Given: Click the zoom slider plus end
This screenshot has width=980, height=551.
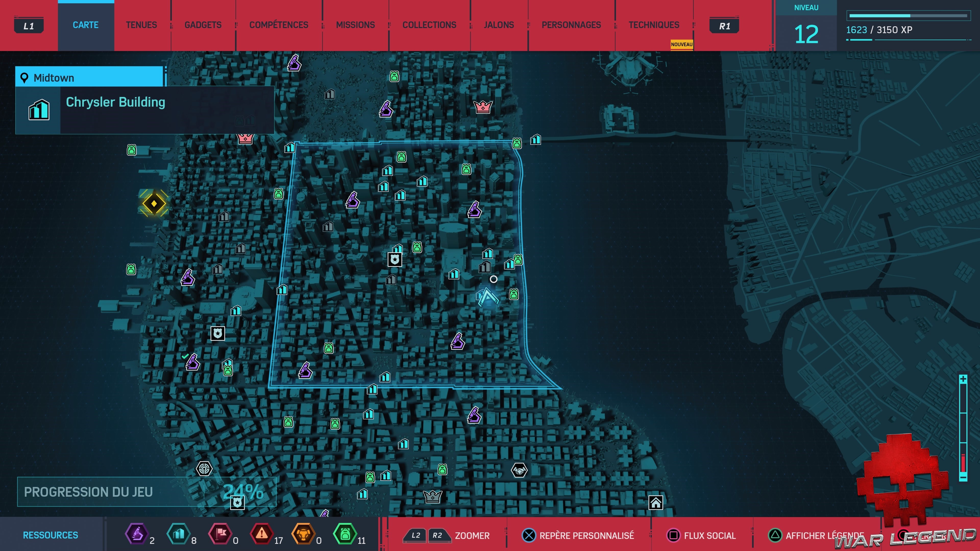Looking at the screenshot, I should [x=963, y=379].
